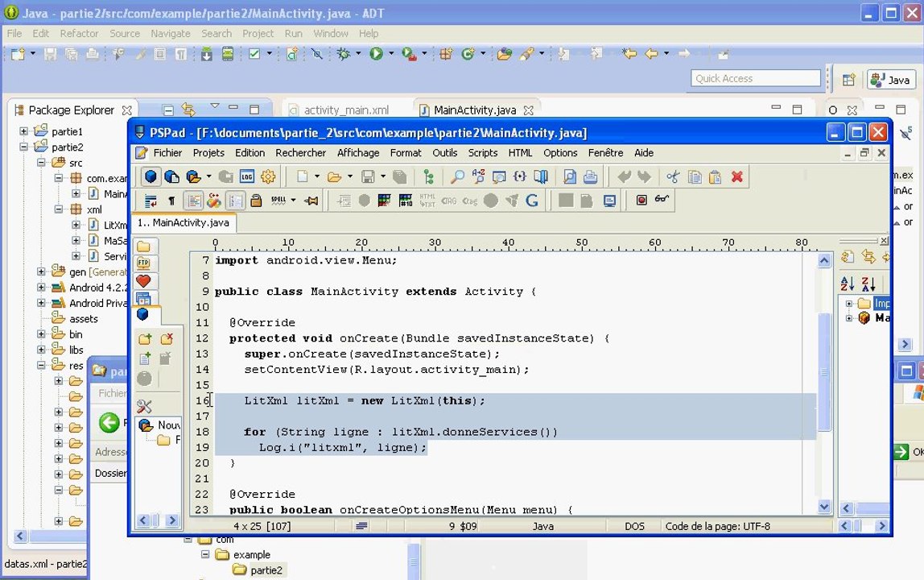Click the PSPad Copy icon
This screenshot has height=580, width=924.
tap(695, 176)
